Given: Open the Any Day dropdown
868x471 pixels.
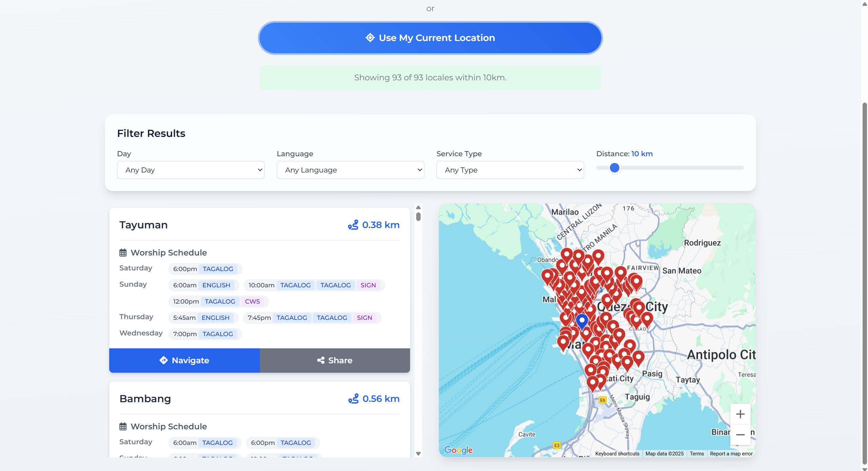Looking at the screenshot, I should [x=191, y=170].
